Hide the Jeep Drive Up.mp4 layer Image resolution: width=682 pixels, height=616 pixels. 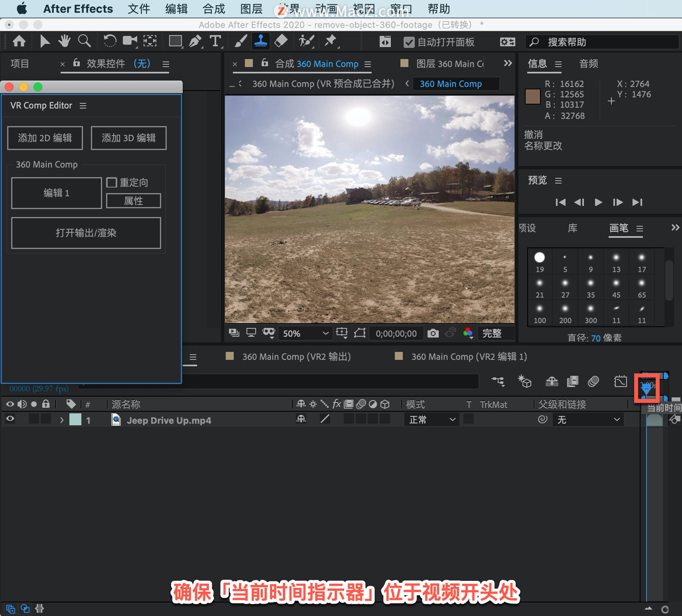pyautogui.click(x=10, y=419)
